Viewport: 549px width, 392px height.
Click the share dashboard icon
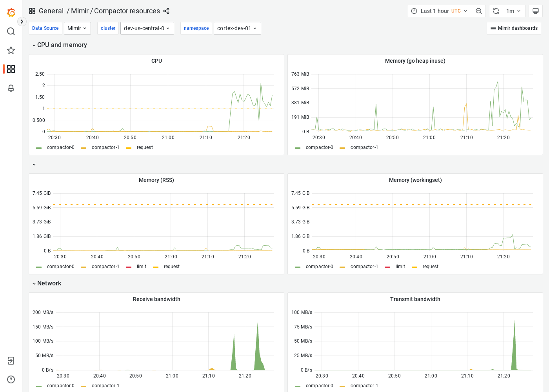pyautogui.click(x=166, y=11)
